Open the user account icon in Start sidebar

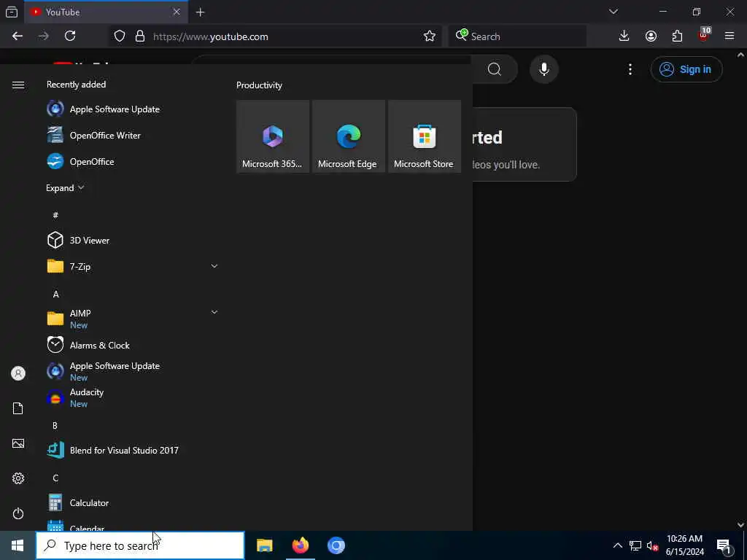pos(18,373)
